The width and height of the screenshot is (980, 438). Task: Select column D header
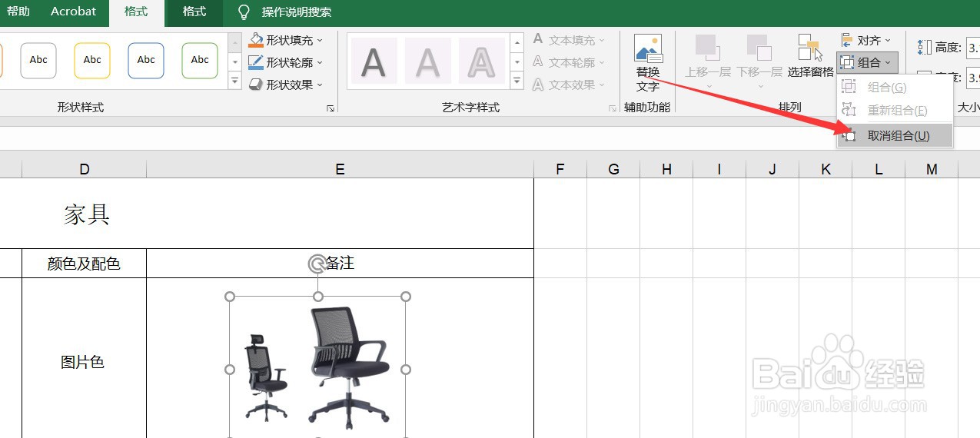(x=85, y=169)
